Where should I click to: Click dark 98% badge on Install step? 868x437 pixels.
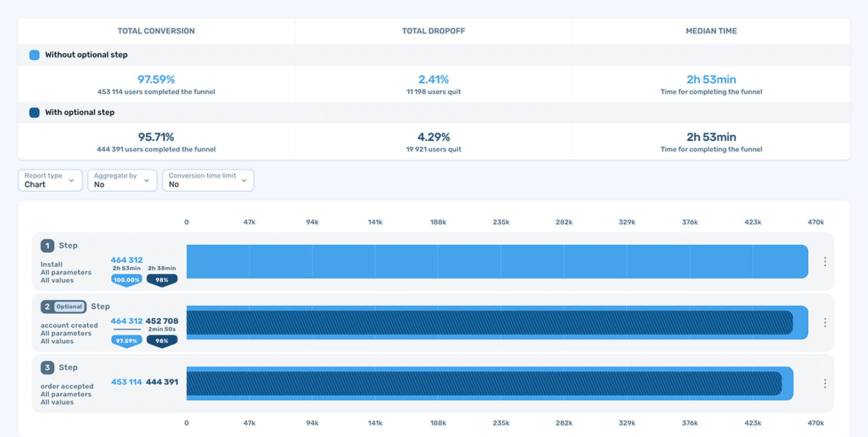point(162,280)
